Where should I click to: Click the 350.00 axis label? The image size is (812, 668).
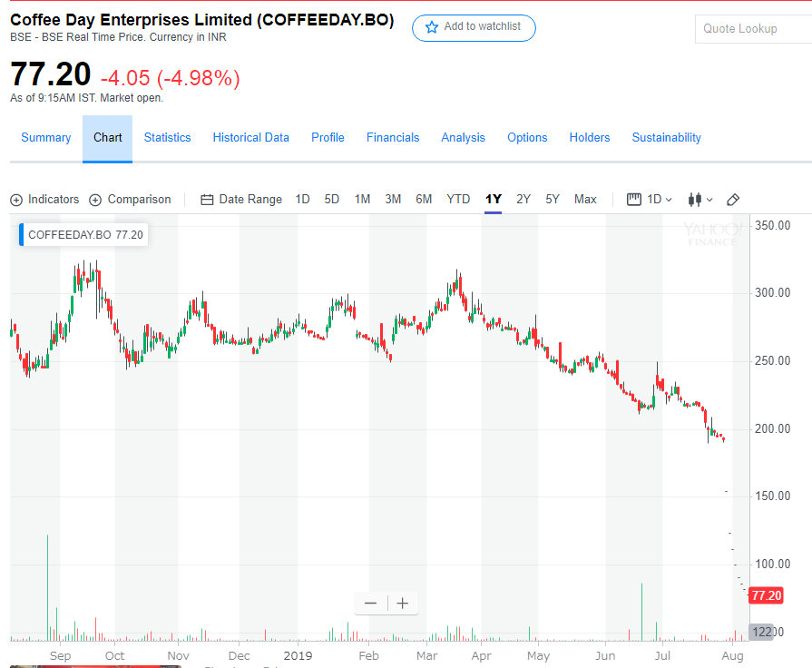click(773, 225)
